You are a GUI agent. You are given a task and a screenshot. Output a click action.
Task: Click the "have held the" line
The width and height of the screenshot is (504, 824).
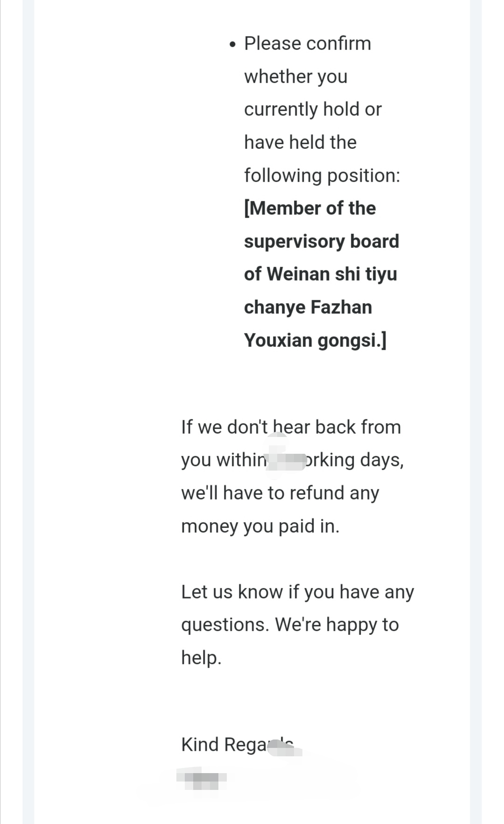tap(300, 142)
